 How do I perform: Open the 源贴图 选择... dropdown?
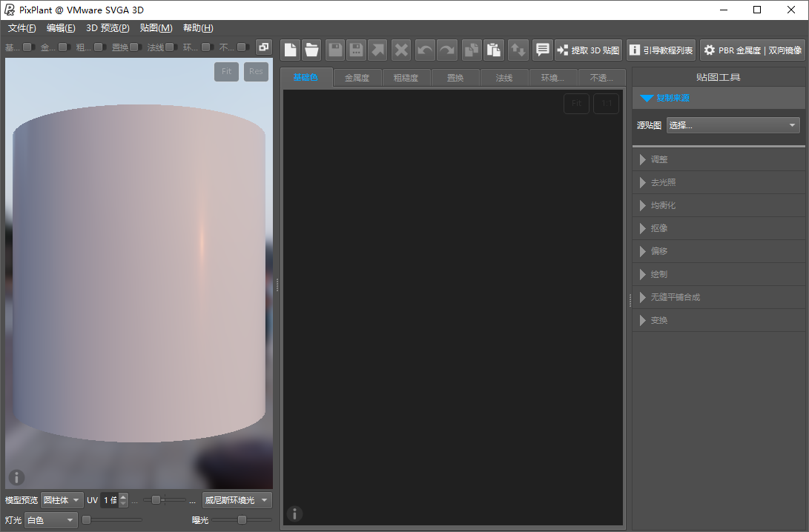pyautogui.click(x=733, y=125)
